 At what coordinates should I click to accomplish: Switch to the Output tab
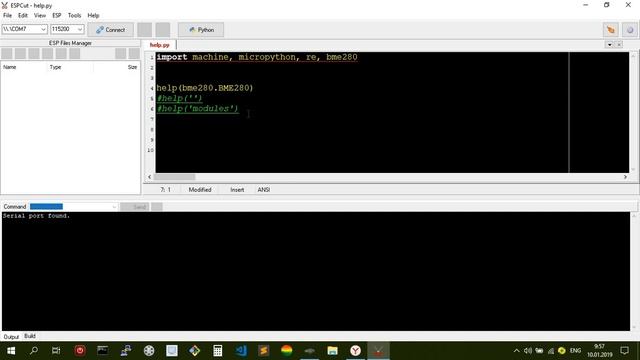11,337
